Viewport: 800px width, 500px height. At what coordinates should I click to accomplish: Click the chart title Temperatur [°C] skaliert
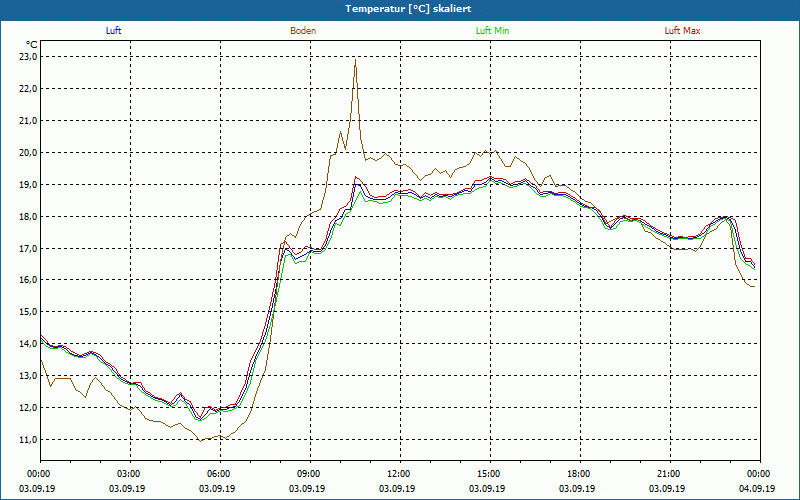click(x=408, y=9)
